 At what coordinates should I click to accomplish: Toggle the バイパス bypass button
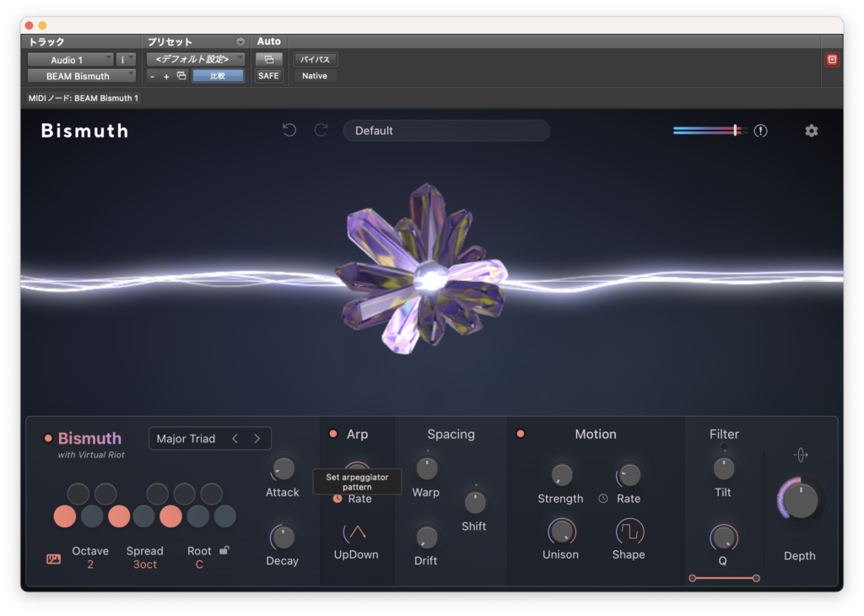[x=316, y=60]
